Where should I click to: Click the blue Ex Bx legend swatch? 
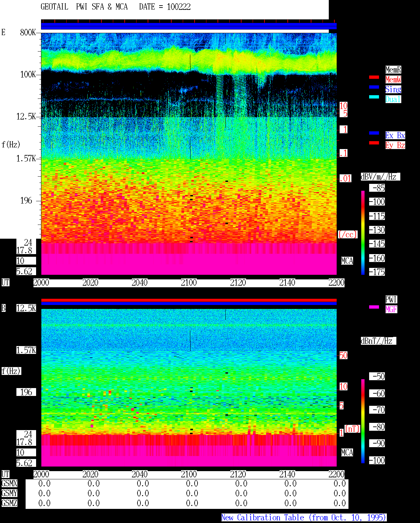pos(374,133)
